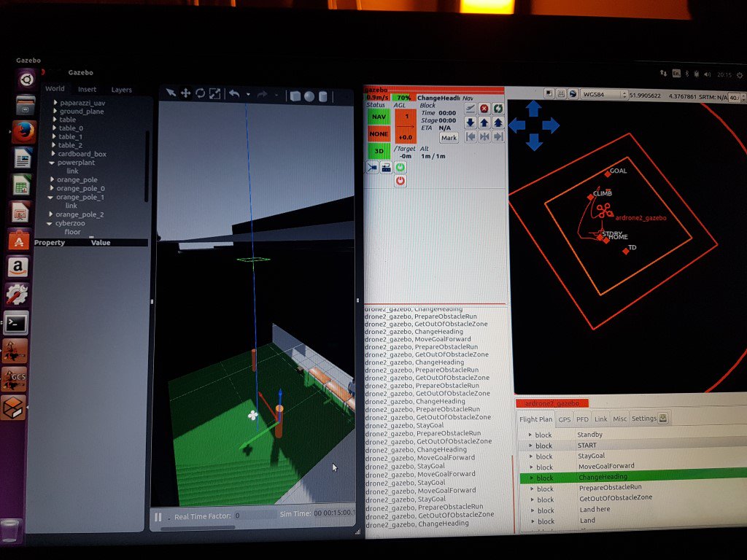Switch to the World tab in Gazebo
The width and height of the screenshot is (747, 560).
point(55,88)
